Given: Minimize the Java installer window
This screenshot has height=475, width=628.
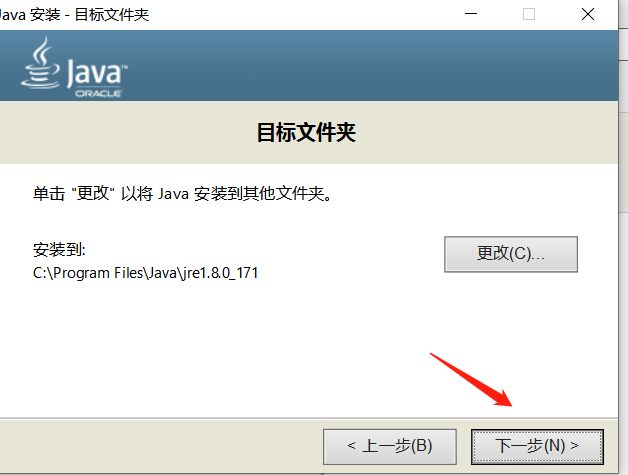Looking at the screenshot, I should [471, 14].
